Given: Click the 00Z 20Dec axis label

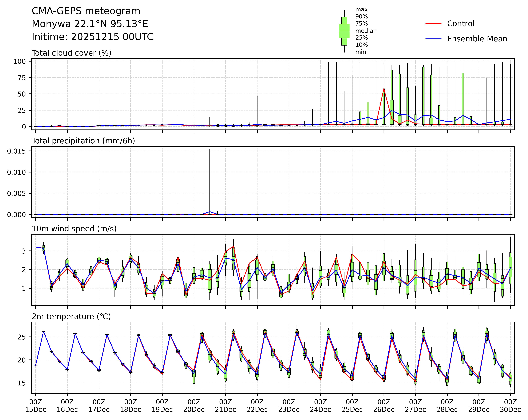Looking at the screenshot, I should (194, 406).
